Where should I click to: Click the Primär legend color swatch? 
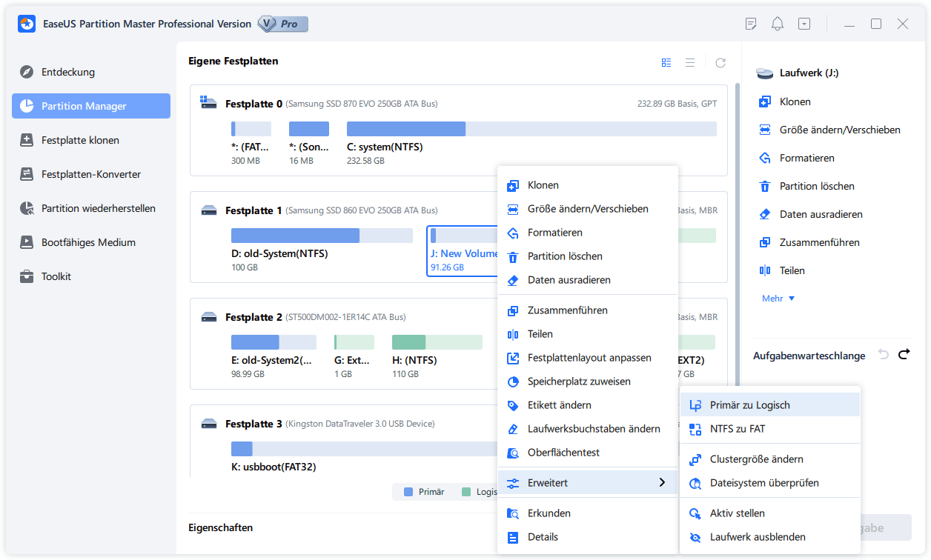pyautogui.click(x=408, y=491)
